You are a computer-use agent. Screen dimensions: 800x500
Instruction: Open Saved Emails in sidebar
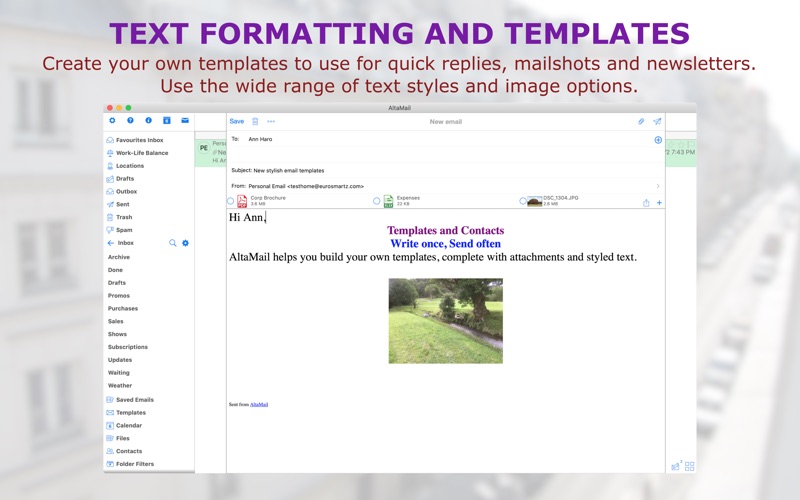(x=135, y=399)
